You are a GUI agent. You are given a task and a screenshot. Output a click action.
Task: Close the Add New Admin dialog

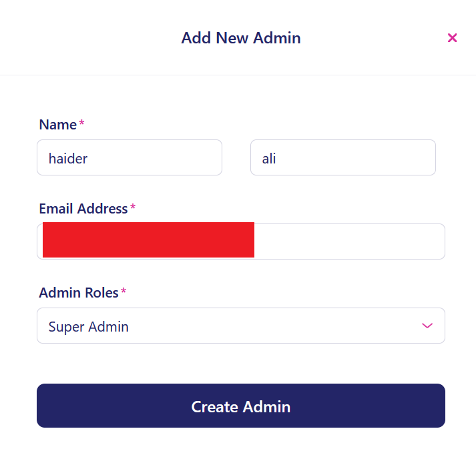click(x=452, y=38)
